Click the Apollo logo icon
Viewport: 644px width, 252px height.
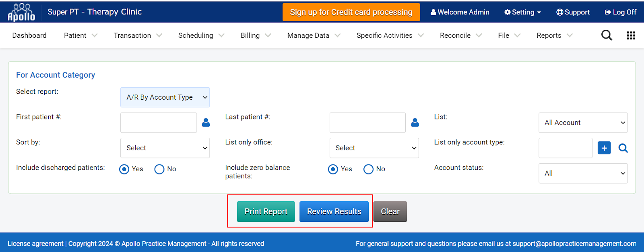(21, 12)
